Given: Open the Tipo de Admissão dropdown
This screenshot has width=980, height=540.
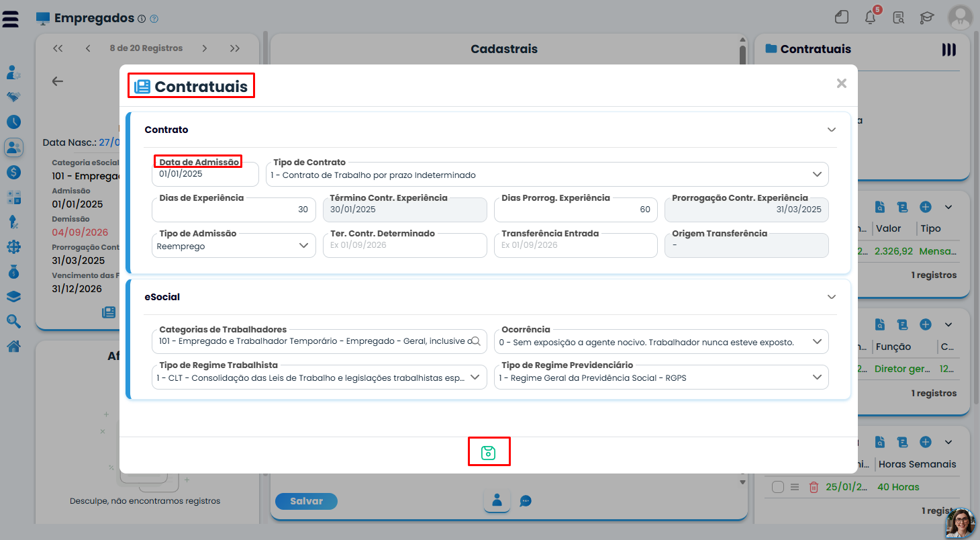Looking at the screenshot, I should pyautogui.click(x=234, y=246).
